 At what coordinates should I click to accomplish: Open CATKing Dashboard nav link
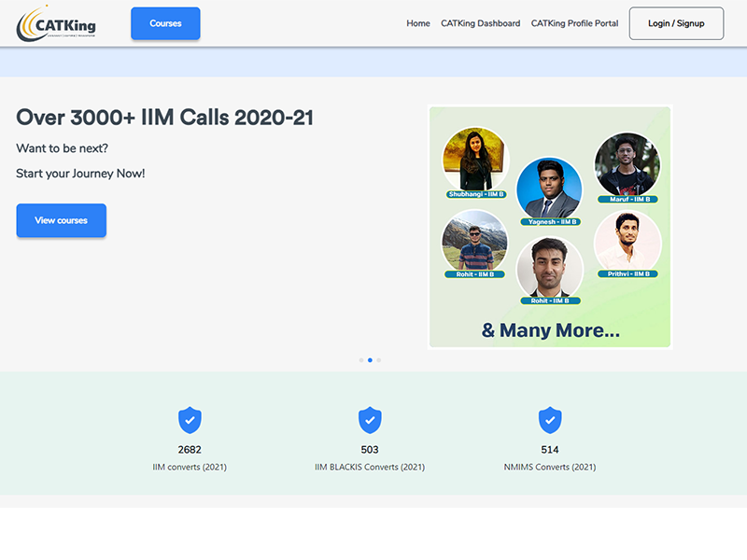(480, 23)
